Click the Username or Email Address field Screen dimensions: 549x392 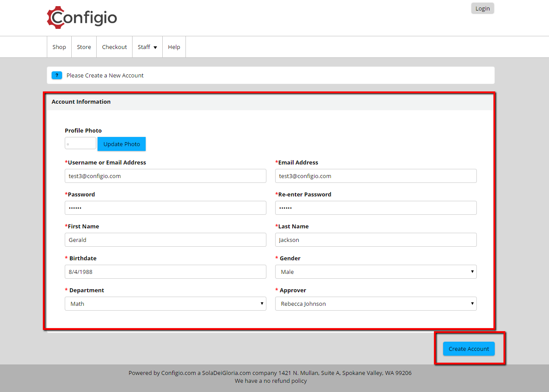[165, 176]
